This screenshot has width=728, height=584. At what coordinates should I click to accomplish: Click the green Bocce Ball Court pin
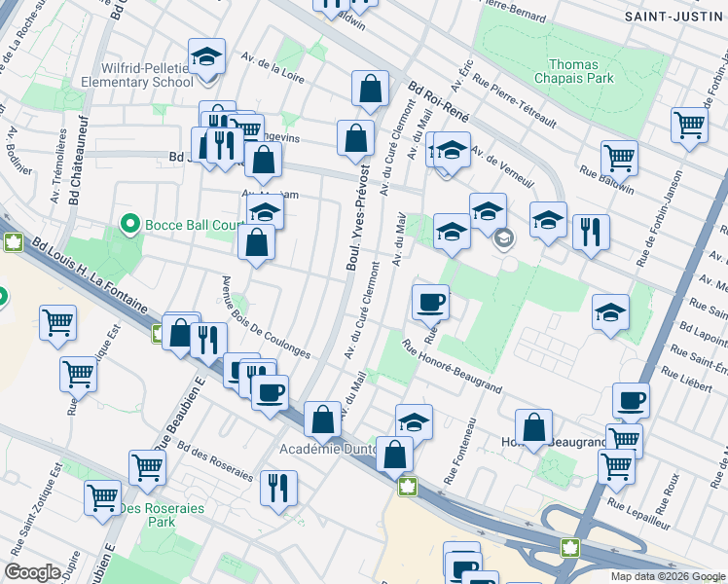click(130, 224)
